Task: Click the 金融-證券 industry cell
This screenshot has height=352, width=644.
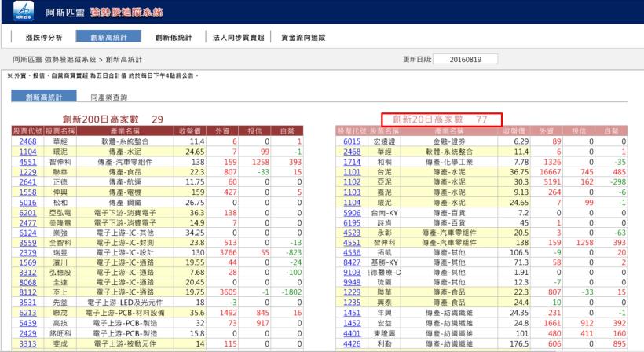Action: pos(449,141)
